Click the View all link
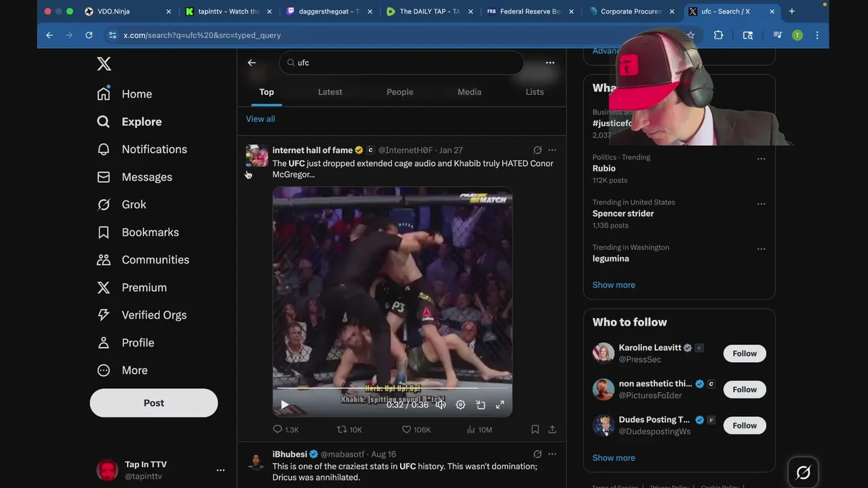Viewport: 868px width, 488px height. (260, 119)
